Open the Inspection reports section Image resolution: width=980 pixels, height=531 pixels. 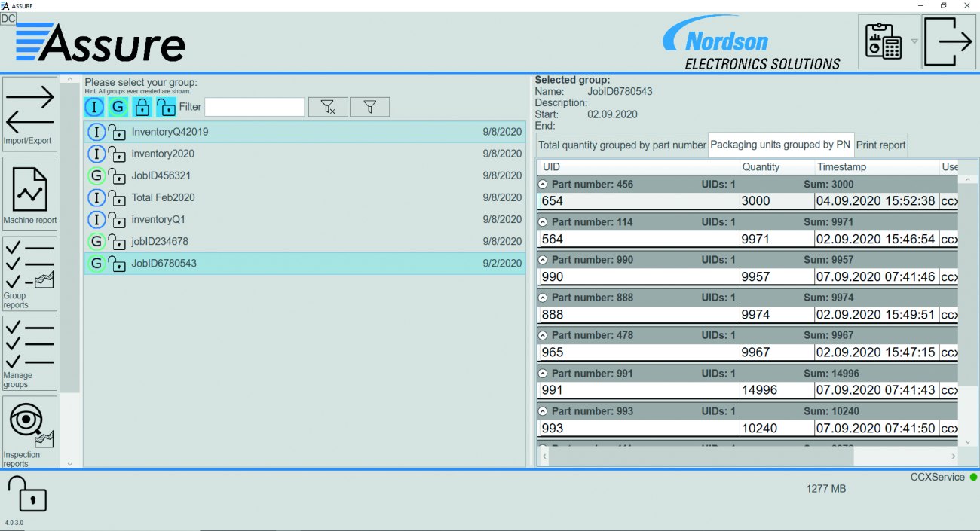coord(30,432)
